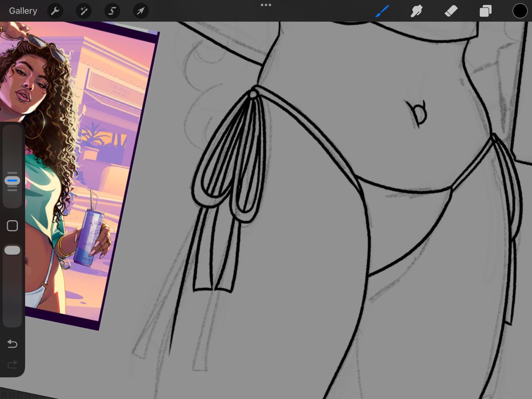Undo the last stroke
Screen dimensions: 532x399
pos(12,344)
